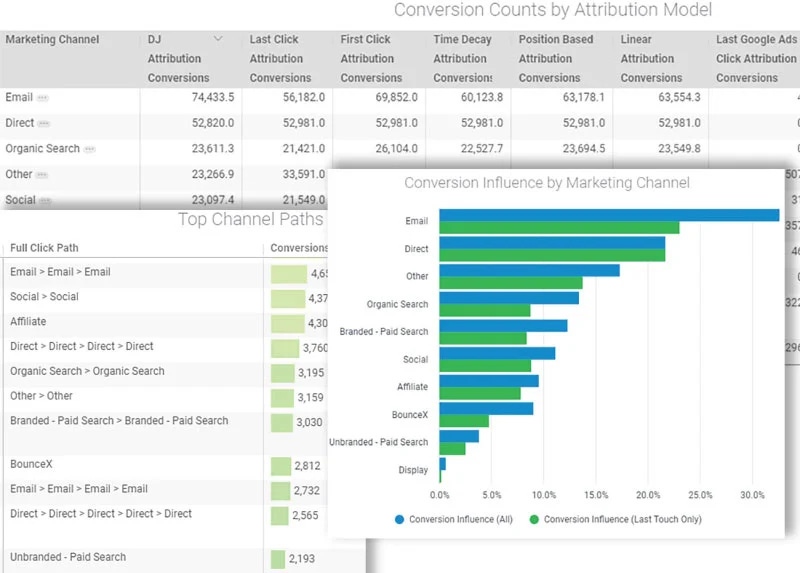800x573 pixels.
Task: Sort by Last Click Attribution Conversions header
Action: [x=280, y=59]
